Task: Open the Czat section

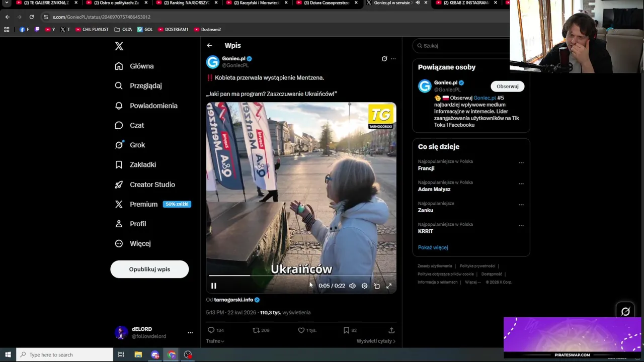Action: 129,125
